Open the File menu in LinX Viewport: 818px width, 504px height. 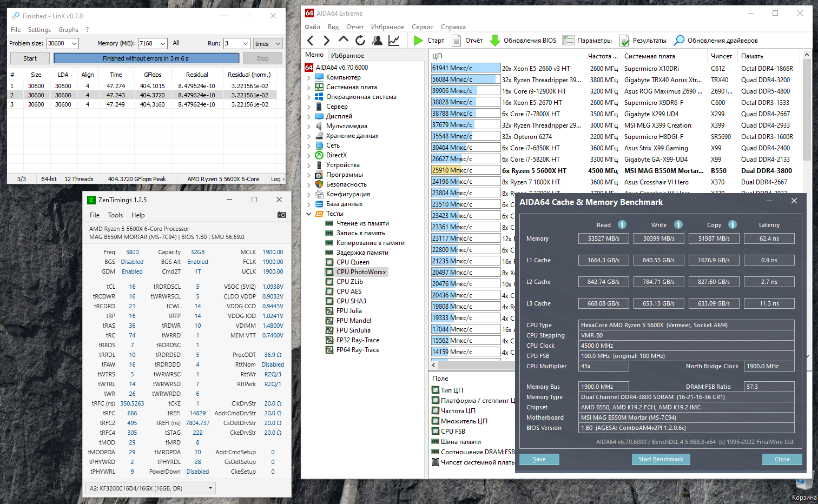coord(16,30)
